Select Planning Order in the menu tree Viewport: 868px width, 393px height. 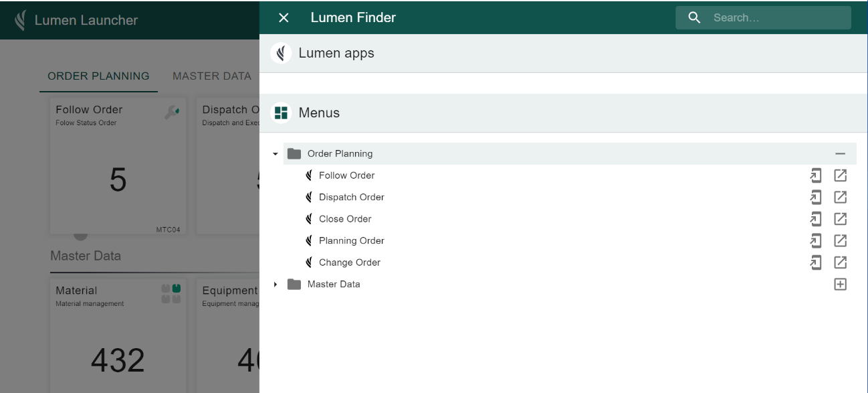pyautogui.click(x=352, y=241)
